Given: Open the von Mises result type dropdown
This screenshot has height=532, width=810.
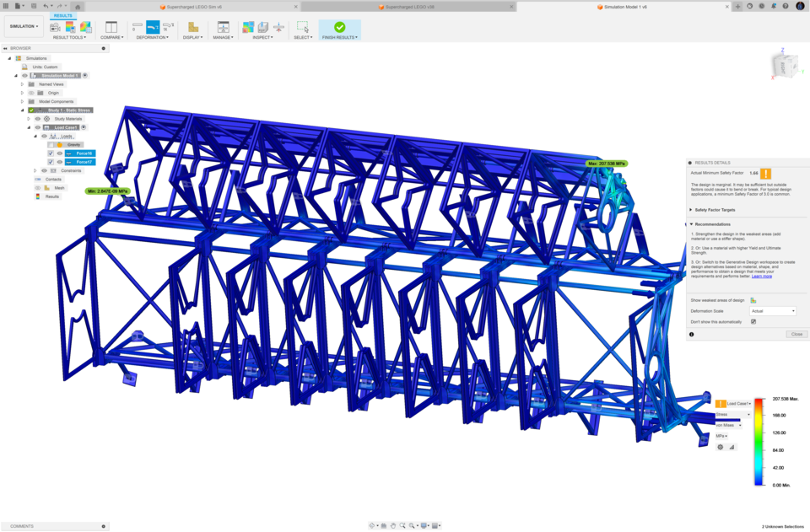Looking at the screenshot, I should tap(729, 425).
